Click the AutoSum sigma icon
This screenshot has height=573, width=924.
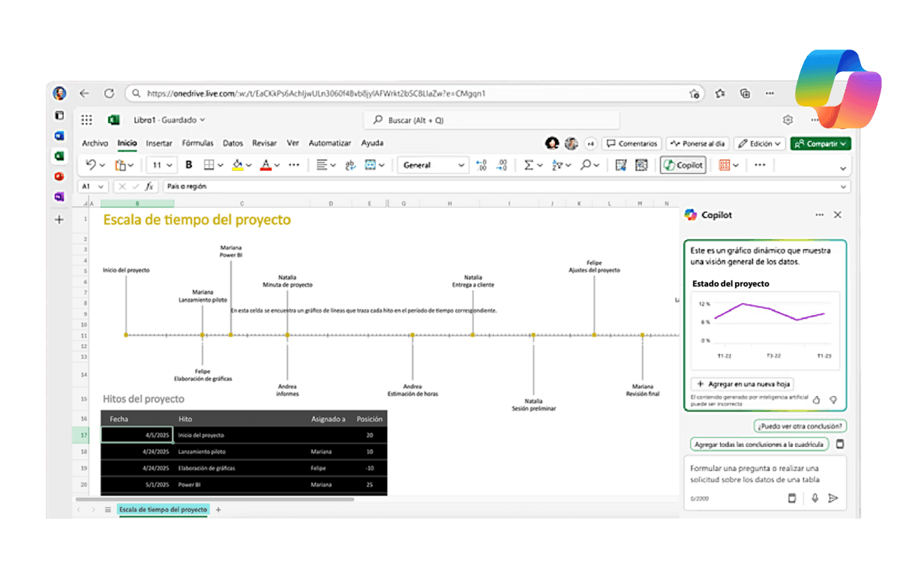[529, 165]
